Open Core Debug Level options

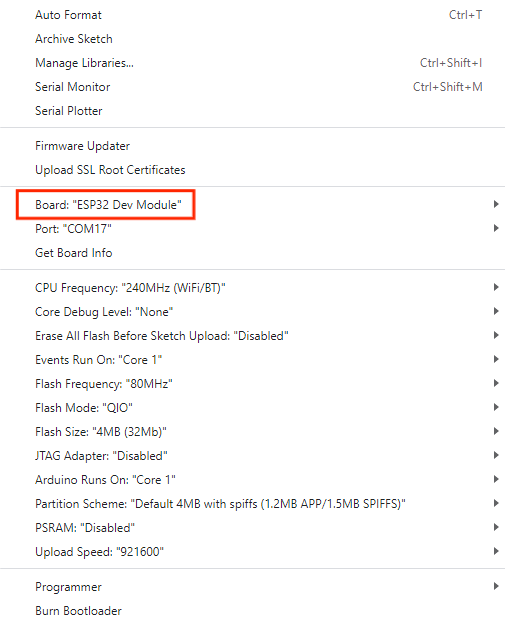coord(253,312)
